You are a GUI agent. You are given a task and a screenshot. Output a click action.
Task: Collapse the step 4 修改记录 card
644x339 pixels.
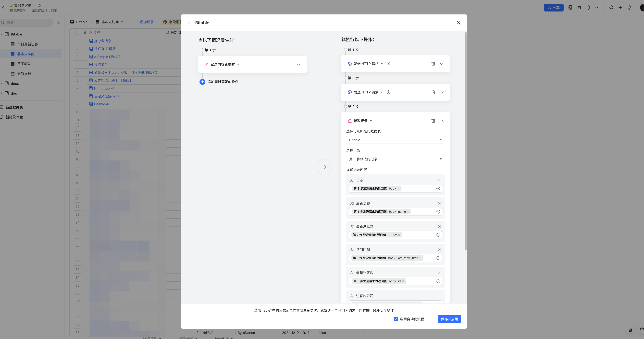[x=442, y=121]
